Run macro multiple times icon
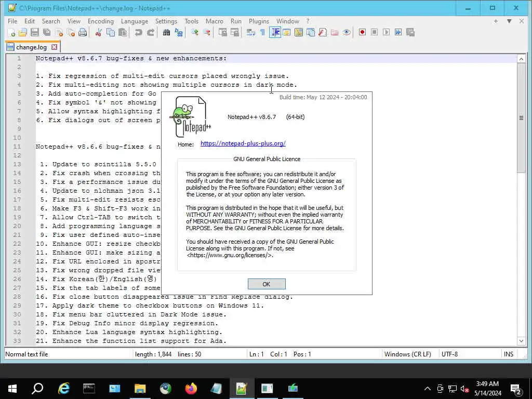532x399 pixels. pyautogui.click(x=398, y=32)
